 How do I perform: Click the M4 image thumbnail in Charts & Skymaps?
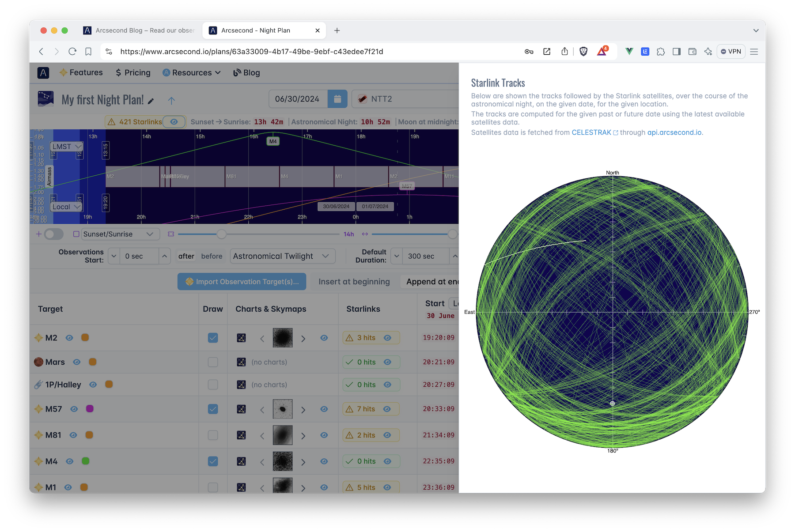click(x=282, y=461)
